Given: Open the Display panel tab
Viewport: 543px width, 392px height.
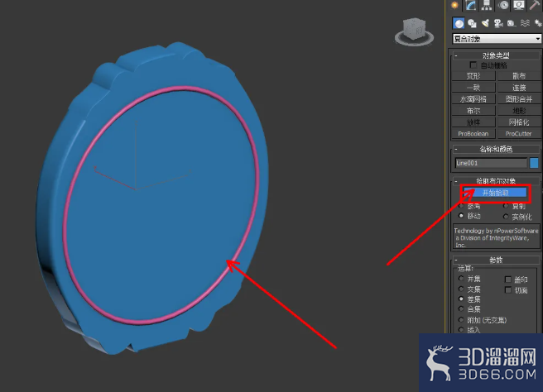Looking at the screenshot, I should click(x=519, y=5).
